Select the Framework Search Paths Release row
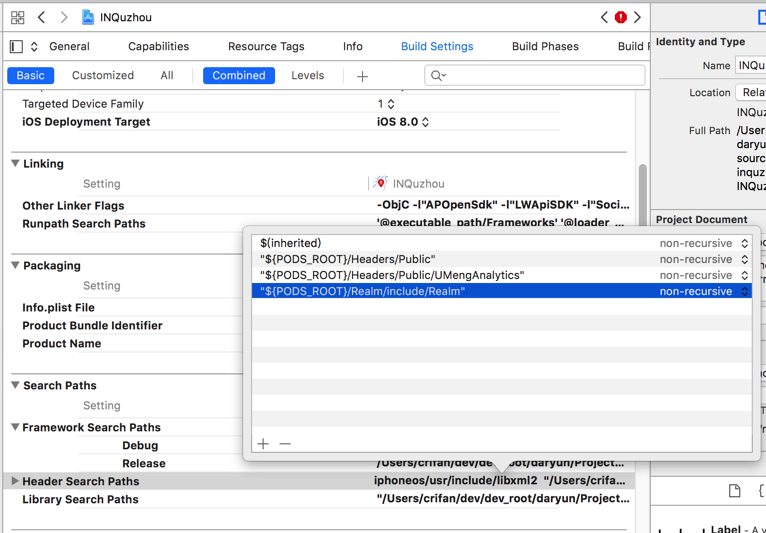Viewport: 766px width, 533px height. pos(144,464)
